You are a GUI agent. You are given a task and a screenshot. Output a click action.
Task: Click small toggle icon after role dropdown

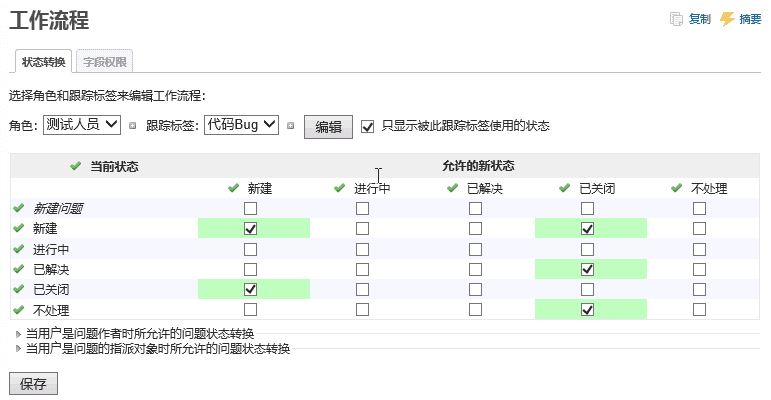click(x=133, y=126)
